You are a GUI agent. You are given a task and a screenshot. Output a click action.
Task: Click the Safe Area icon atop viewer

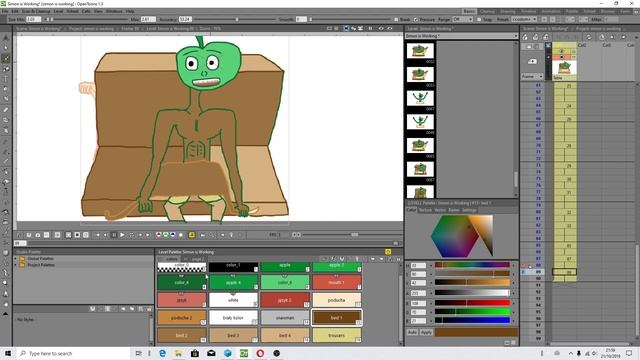(329, 29)
